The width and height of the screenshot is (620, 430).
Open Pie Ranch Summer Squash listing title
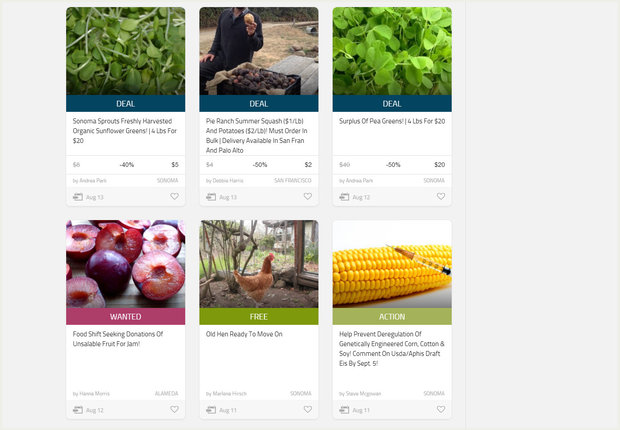pos(256,136)
